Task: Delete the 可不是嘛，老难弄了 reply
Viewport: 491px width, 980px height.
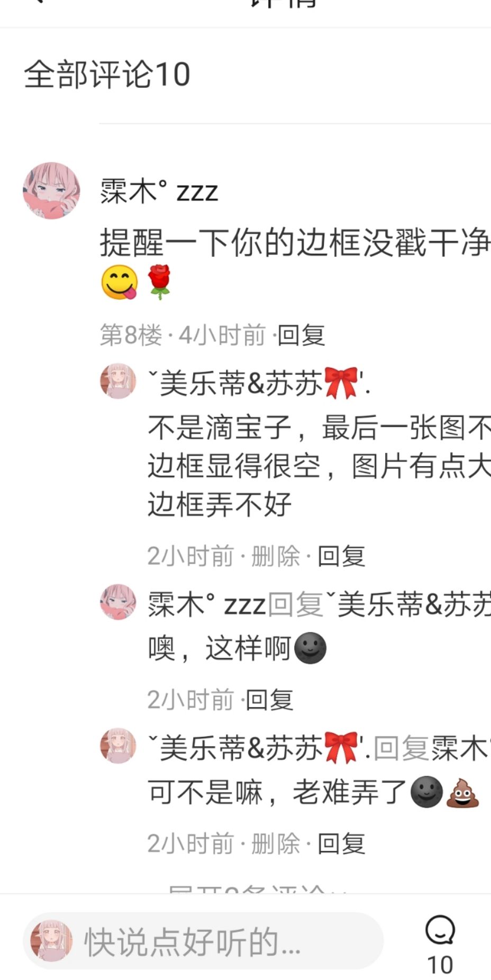Action: click(x=275, y=844)
